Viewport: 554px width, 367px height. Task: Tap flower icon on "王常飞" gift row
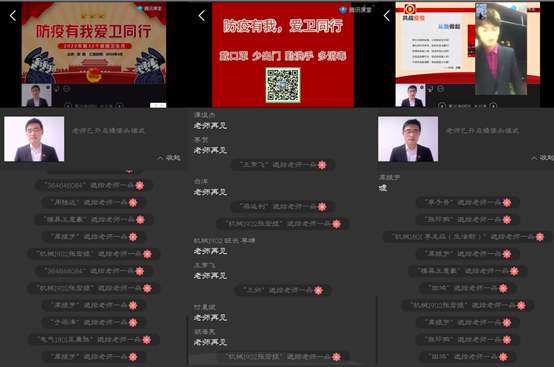[322, 165]
